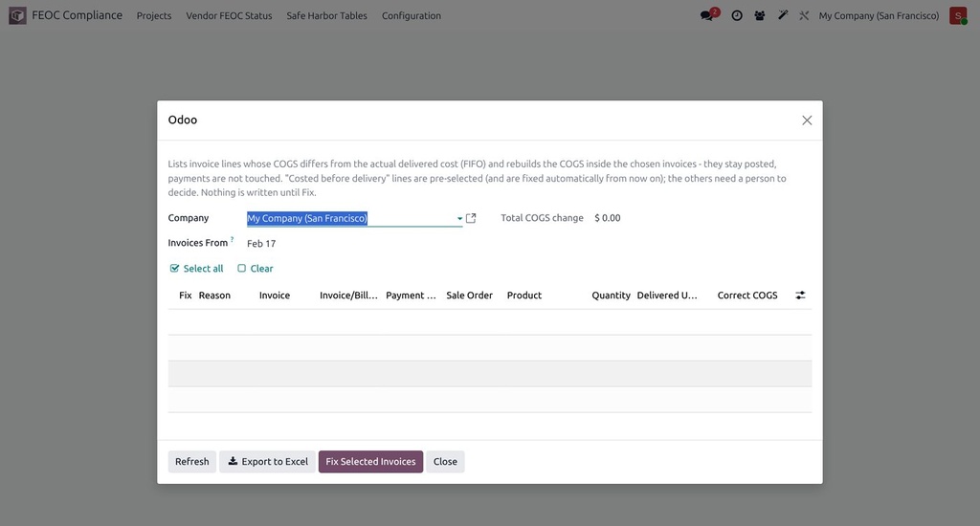Sort by Reason column header
The width and height of the screenshot is (980, 526).
(214, 296)
